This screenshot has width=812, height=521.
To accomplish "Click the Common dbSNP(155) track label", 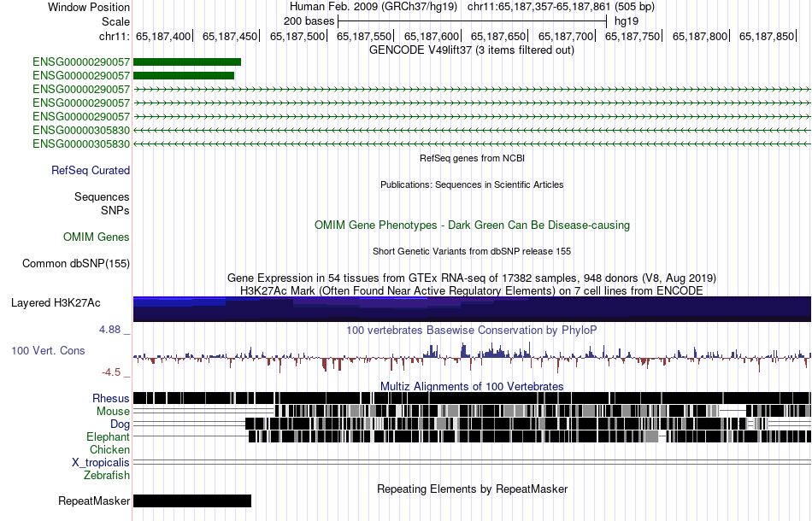I will point(76,263).
